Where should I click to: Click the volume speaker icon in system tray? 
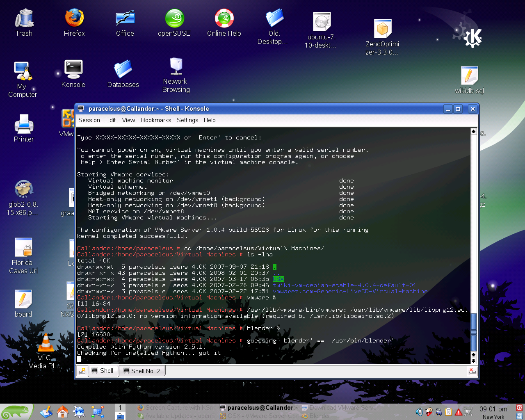point(419,412)
